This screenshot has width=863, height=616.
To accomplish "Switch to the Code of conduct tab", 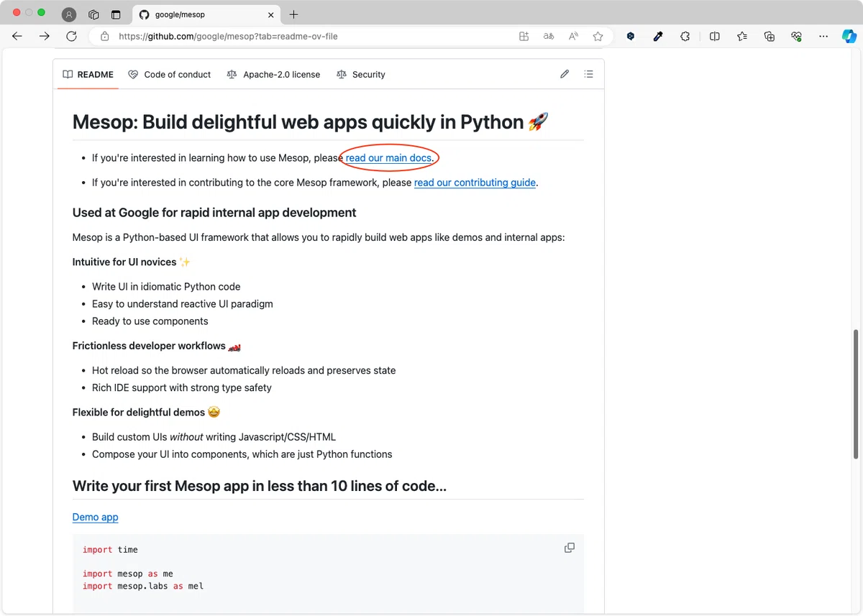I will point(170,74).
